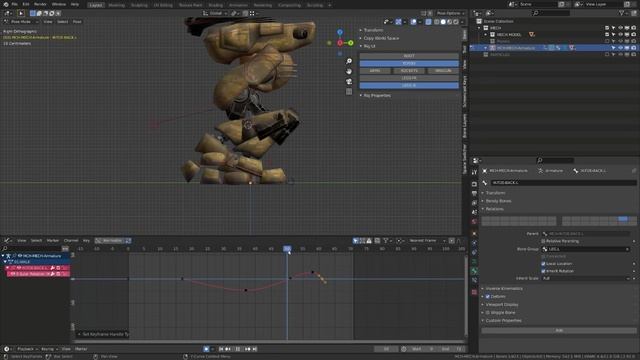Open the Blender logo menu
This screenshot has width=640, height=360.
pos(6,4)
